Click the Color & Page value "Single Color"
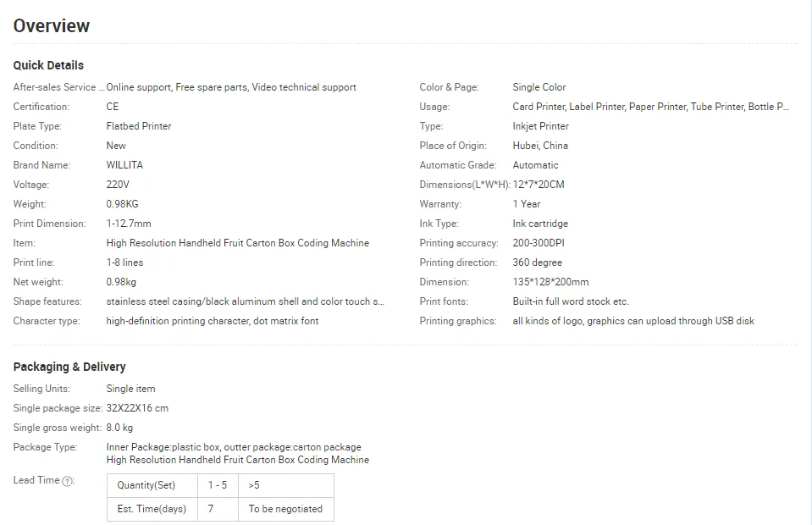This screenshot has height=525, width=812. point(539,87)
